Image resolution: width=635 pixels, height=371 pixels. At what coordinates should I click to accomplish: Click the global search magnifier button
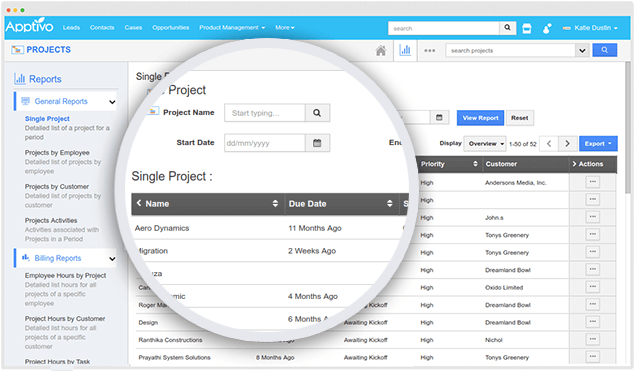click(x=507, y=28)
